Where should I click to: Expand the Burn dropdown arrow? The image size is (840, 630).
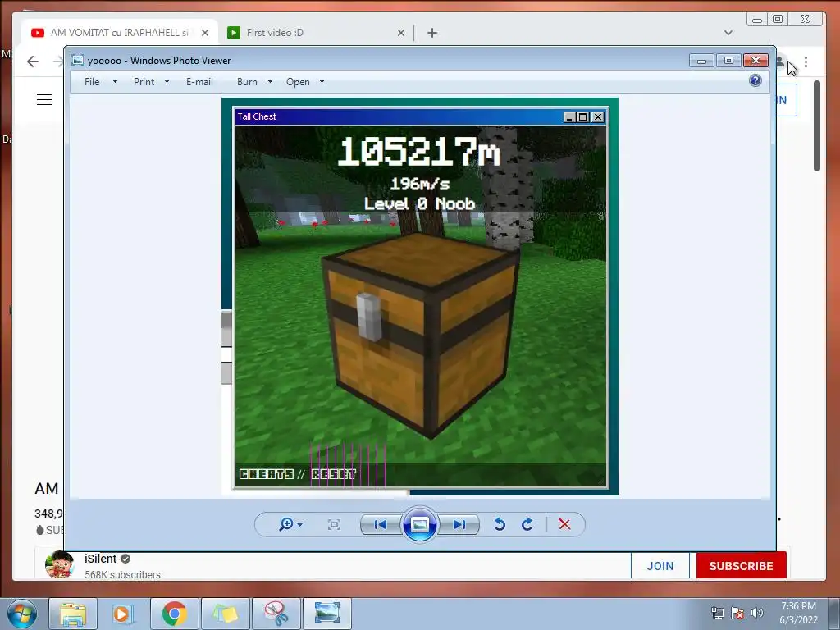pyautogui.click(x=270, y=81)
